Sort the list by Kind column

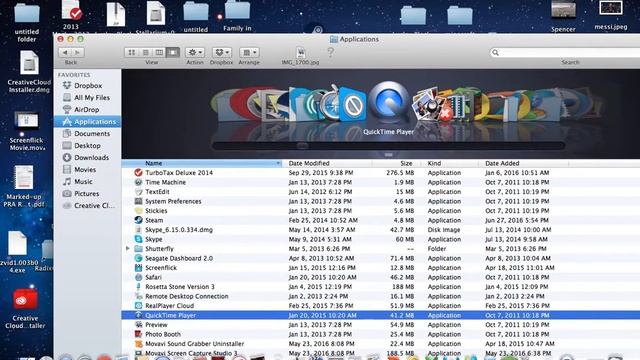coord(449,163)
